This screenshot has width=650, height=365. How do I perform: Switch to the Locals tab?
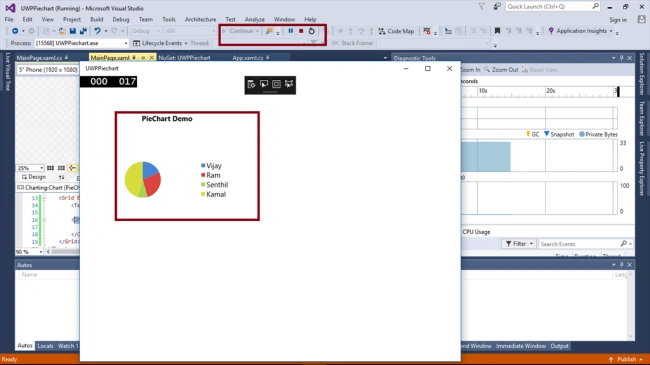(45, 346)
